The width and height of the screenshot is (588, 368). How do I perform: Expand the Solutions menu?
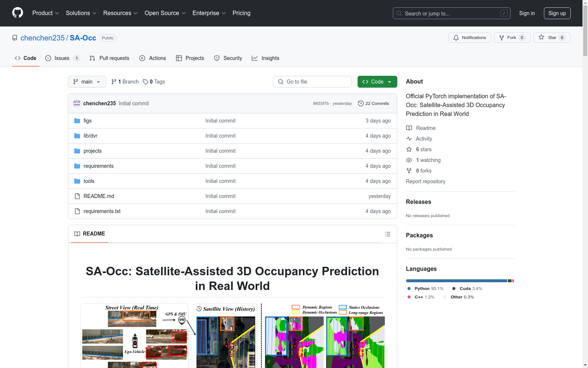tap(81, 13)
